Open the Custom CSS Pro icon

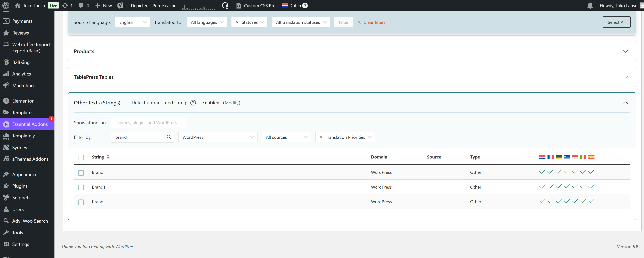click(238, 5)
